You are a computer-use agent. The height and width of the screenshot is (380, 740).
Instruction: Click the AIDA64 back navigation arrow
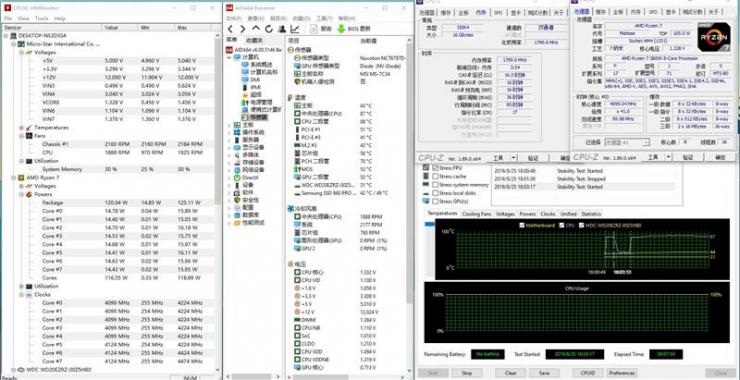[x=230, y=29]
